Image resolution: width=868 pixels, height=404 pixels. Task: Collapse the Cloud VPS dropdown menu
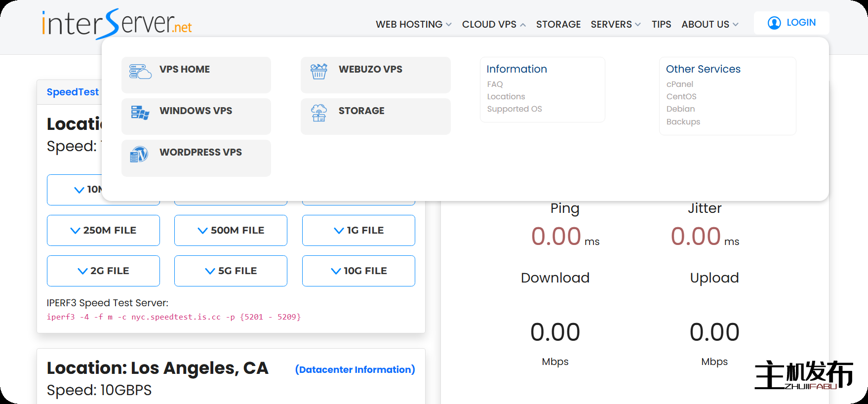(x=494, y=24)
